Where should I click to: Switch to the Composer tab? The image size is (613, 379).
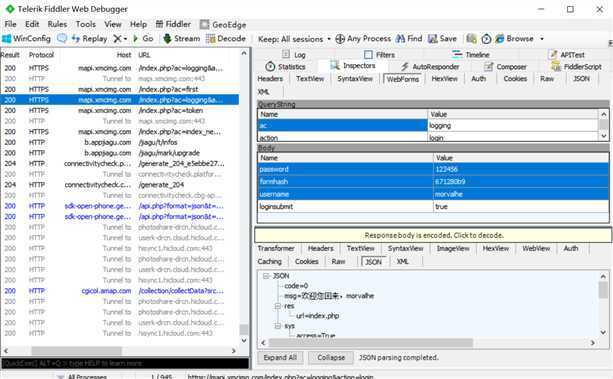click(505, 66)
